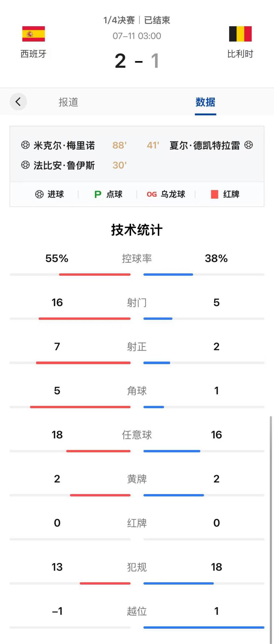Click goal icon beside 夏尔·德凯特拉雷
The width and height of the screenshot is (274, 644).
pyautogui.click(x=249, y=145)
